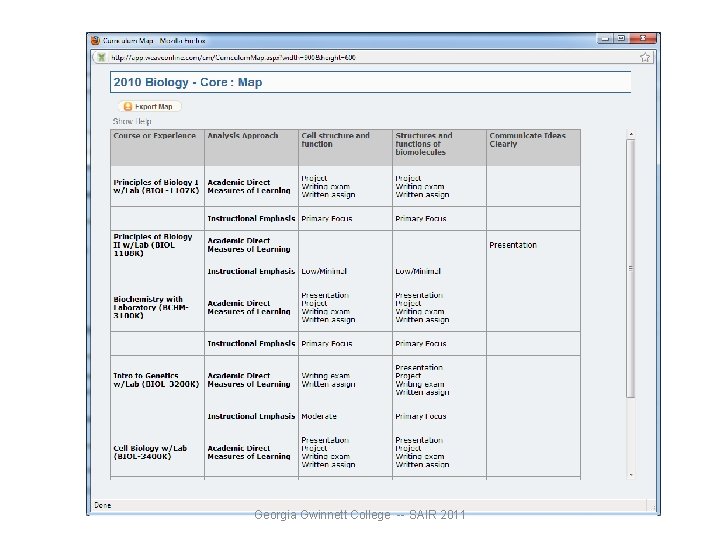This screenshot has width=720, height=540.
Task: Click the table scrollbar down arrow
Action: [x=631, y=475]
